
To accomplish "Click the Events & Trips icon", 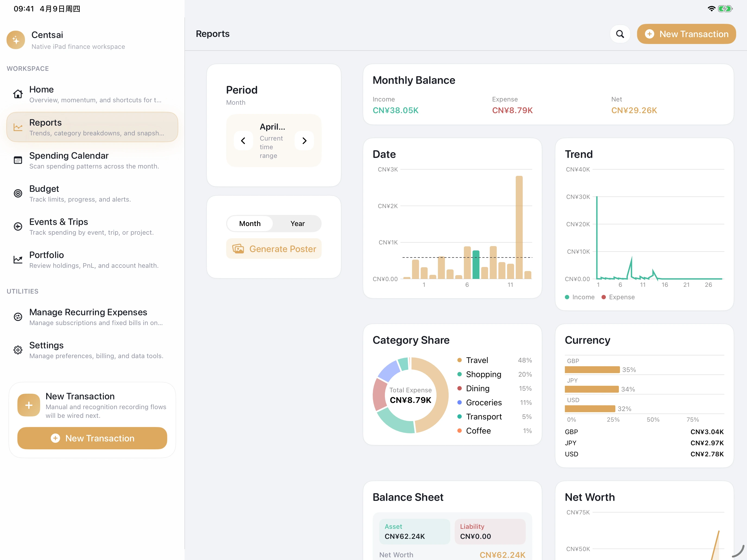I will 18,227.
